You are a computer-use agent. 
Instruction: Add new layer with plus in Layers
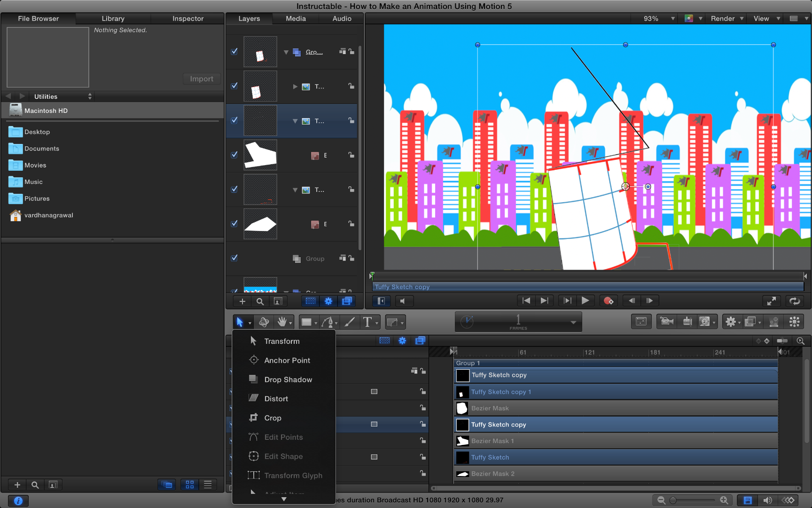[242, 302]
